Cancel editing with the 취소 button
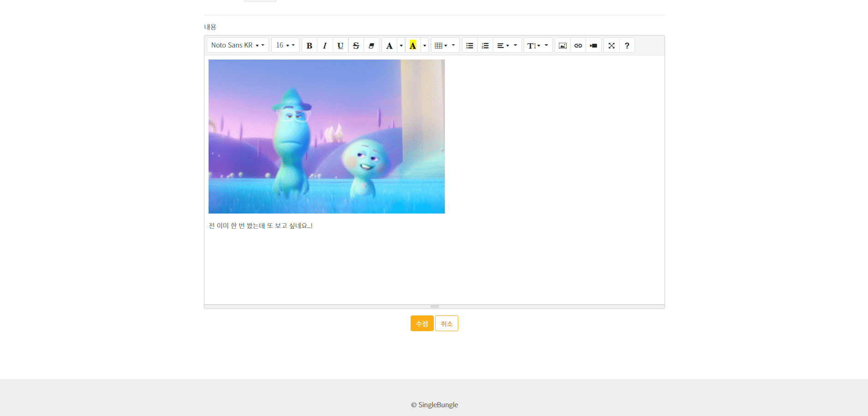Viewport: 868px width, 416px height. (x=446, y=323)
